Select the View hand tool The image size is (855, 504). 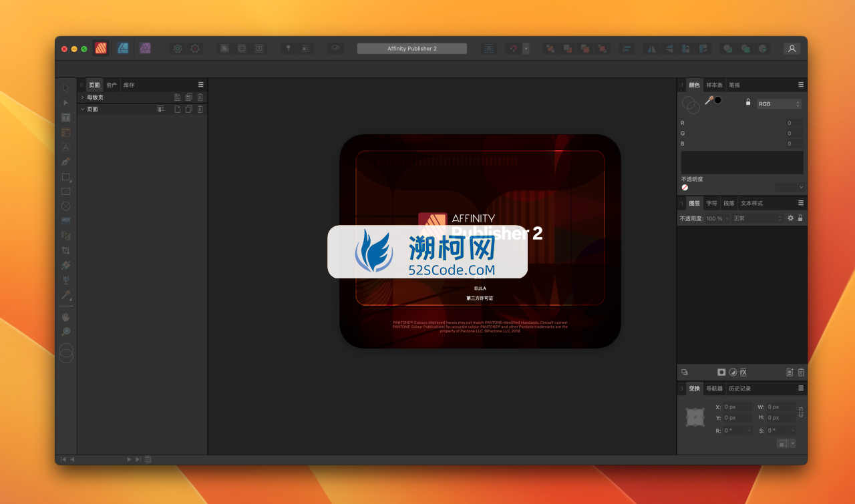tap(65, 317)
